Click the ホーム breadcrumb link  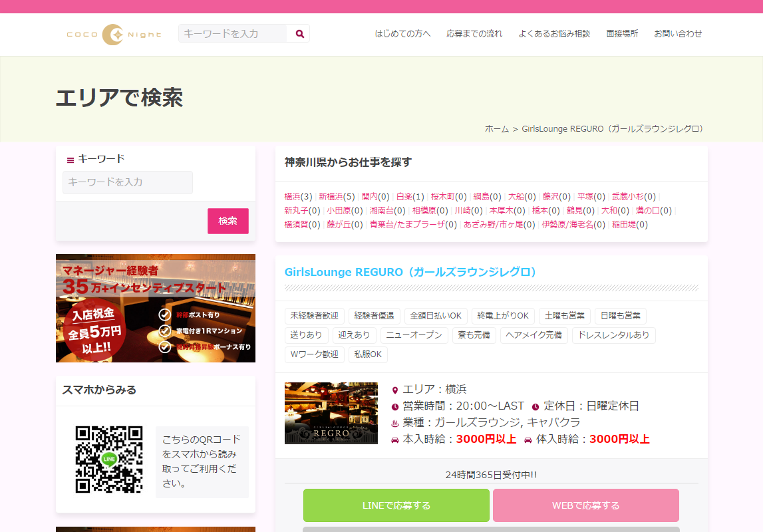496,129
